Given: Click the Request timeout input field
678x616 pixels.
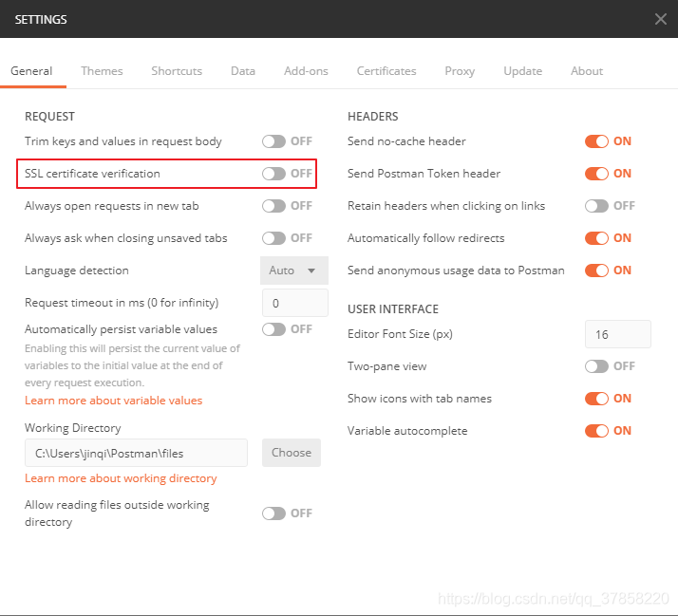Looking at the screenshot, I should pos(294,303).
